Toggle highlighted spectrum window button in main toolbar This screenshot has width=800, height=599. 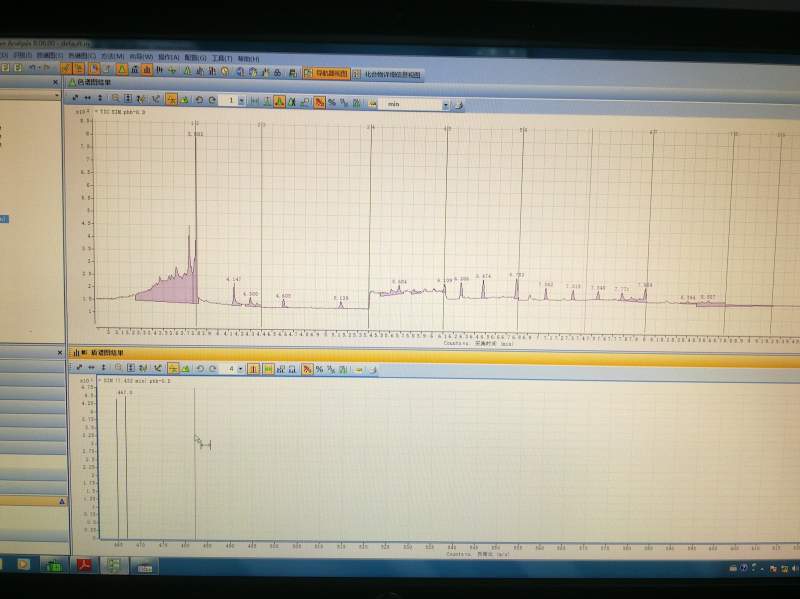click(x=146, y=69)
